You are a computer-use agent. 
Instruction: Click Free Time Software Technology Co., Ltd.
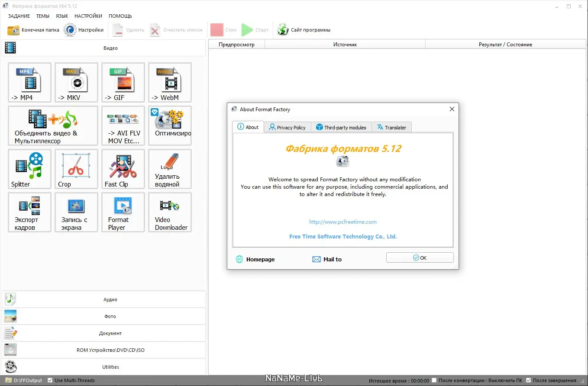343,237
